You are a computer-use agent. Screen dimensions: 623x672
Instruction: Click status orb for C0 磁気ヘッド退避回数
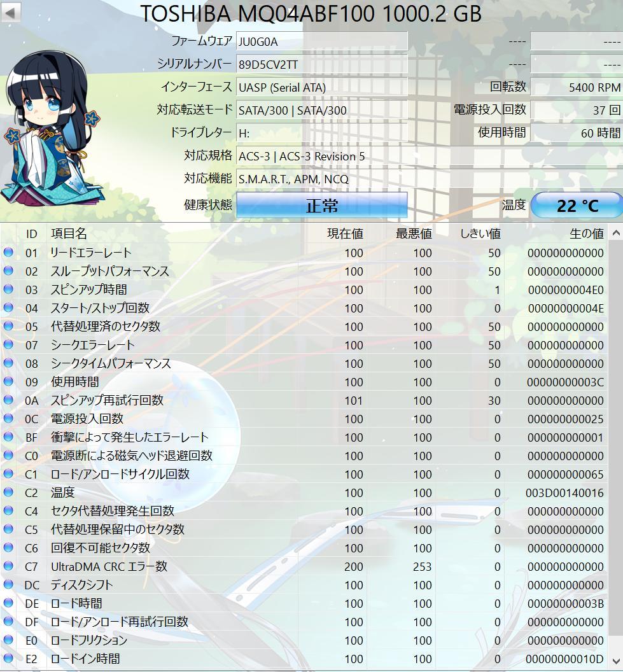pyautogui.click(x=8, y=455)
